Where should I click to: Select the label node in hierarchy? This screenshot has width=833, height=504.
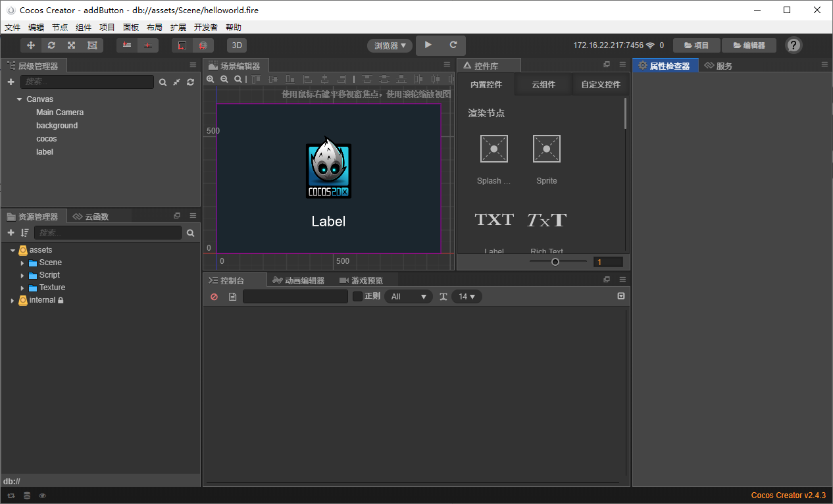(45, 152)
